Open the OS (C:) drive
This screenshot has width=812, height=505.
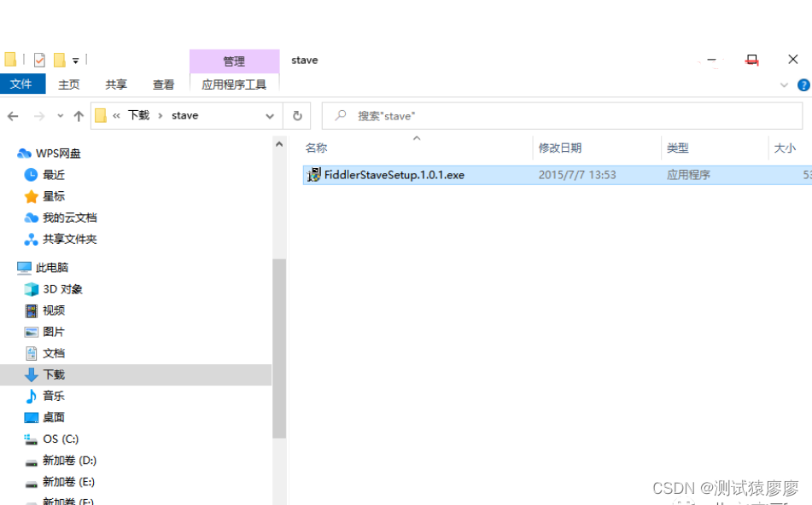point(60,438)
